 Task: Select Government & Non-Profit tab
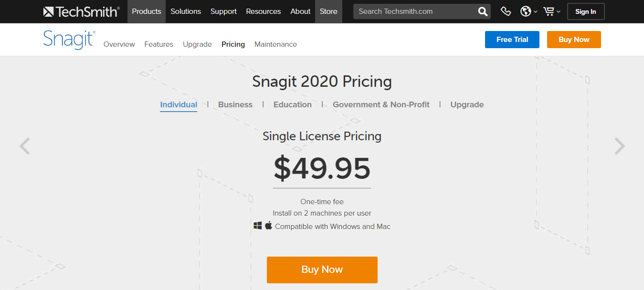(381, 104)
